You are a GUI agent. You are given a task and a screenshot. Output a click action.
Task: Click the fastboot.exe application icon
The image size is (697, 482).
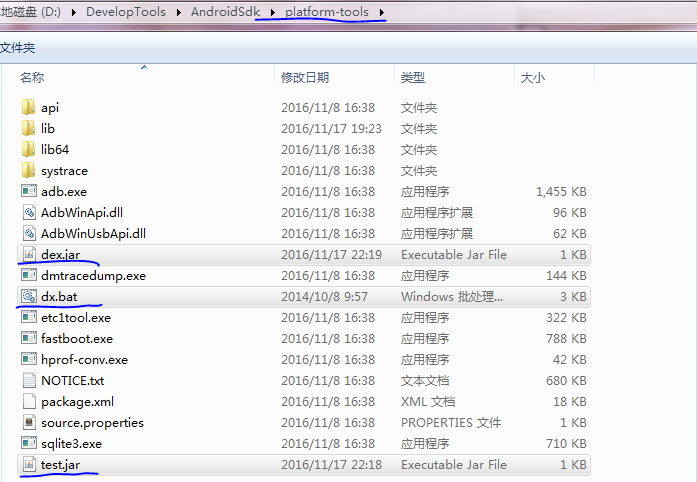(29, 338)
